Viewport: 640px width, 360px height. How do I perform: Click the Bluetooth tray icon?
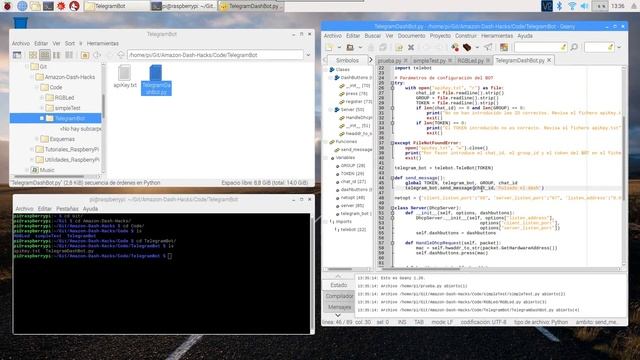(x=560, y=6)
